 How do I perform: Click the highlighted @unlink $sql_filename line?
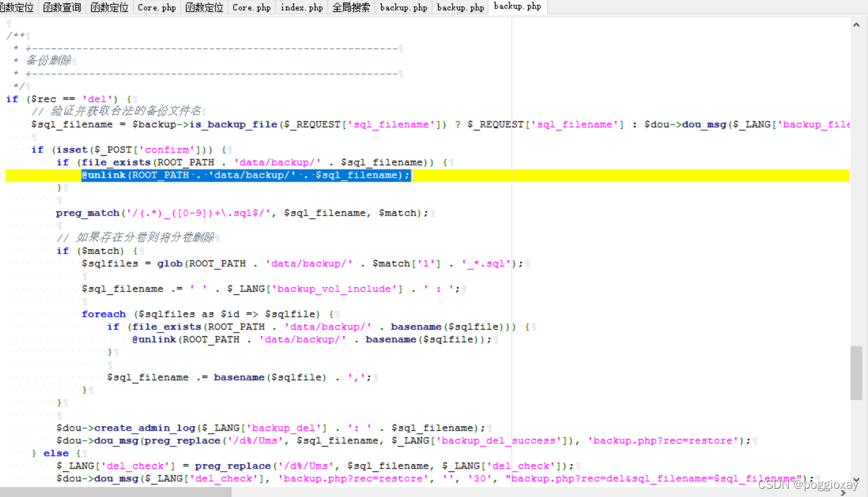click(x=246, y=175)
